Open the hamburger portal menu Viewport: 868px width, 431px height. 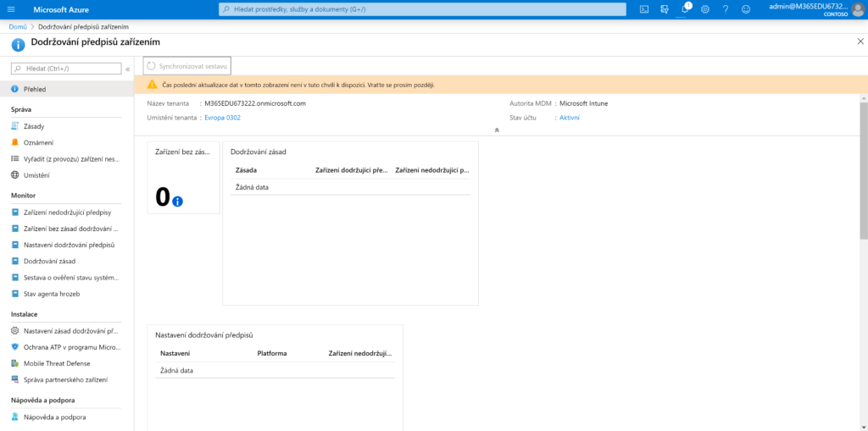[12, 9]
